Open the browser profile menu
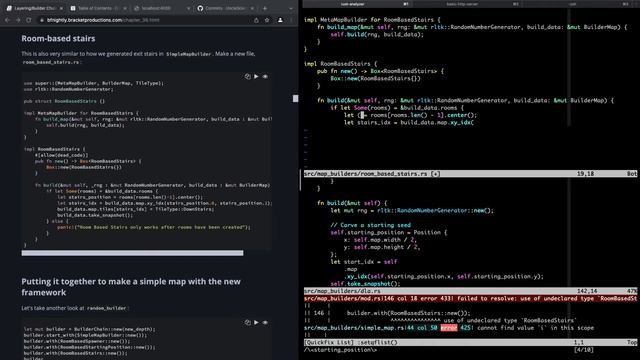The height and width of the screenshot is (360, 640). 280,20
